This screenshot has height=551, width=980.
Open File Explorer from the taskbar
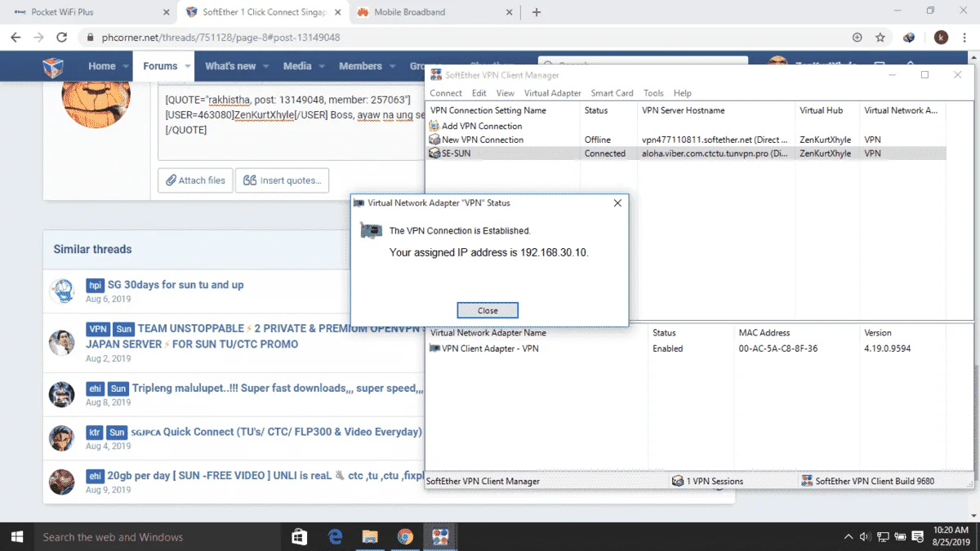(370, 536)
